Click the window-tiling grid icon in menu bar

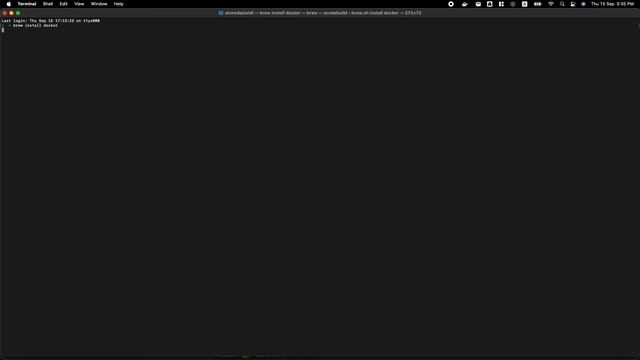pyautogui.click(x=501, y=4)
